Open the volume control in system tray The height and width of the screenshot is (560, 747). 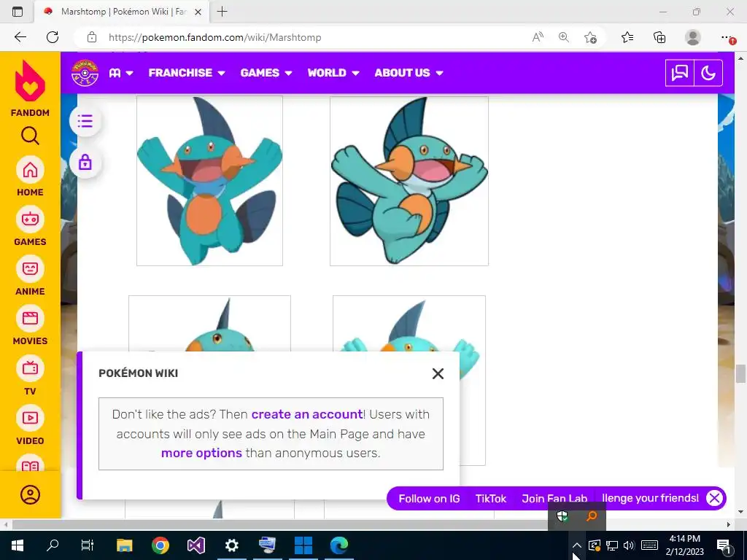click(629, 545)
